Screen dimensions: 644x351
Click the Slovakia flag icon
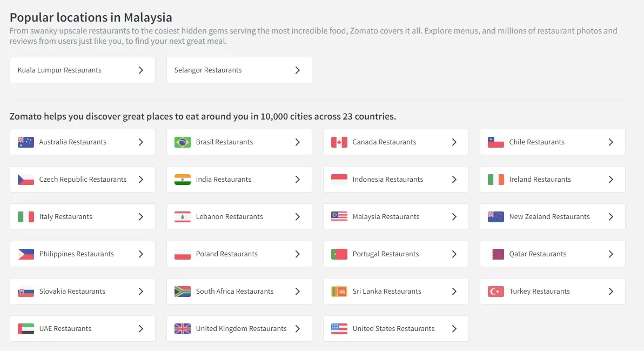coord(26,292)
